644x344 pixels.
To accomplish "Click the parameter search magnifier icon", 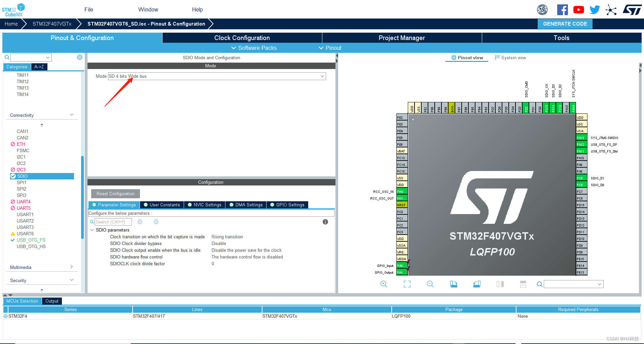I will (92, 222).
